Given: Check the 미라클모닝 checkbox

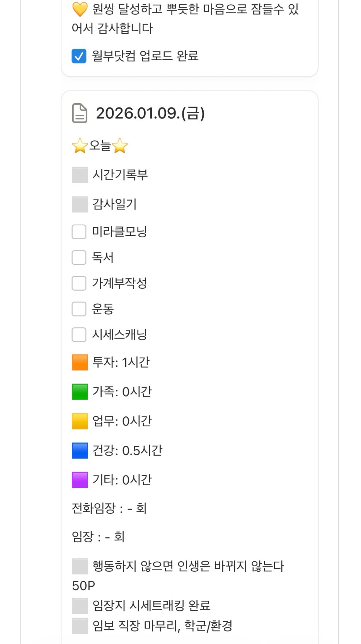Looking at the screenshot, I should tap(79, 232).
